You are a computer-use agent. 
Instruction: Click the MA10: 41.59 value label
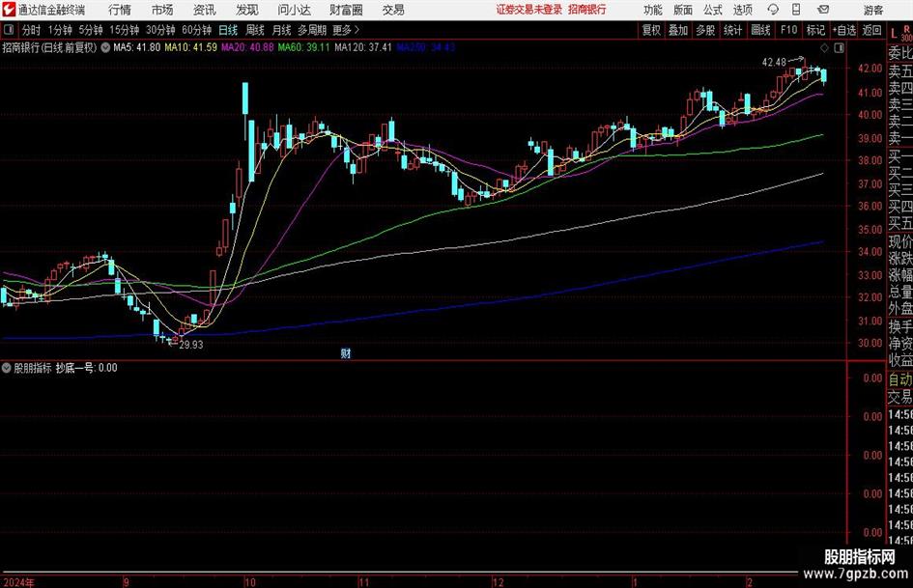tap(190, 47)
